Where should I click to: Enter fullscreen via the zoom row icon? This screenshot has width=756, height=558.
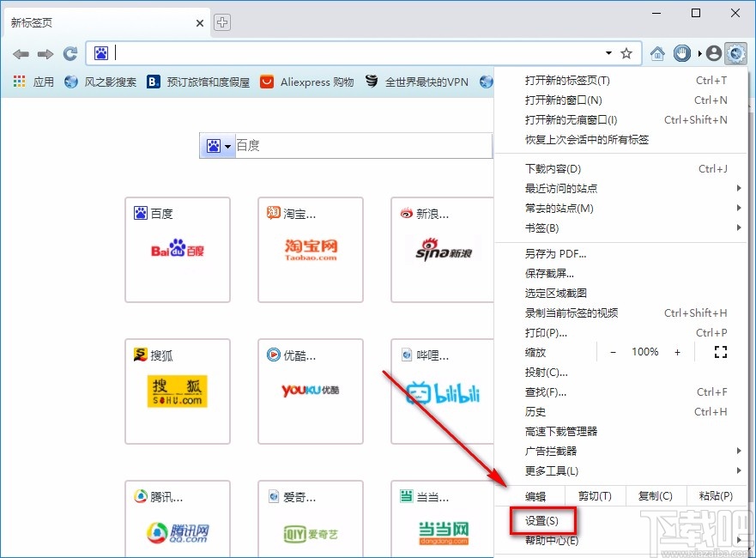(x=720, y=352)
